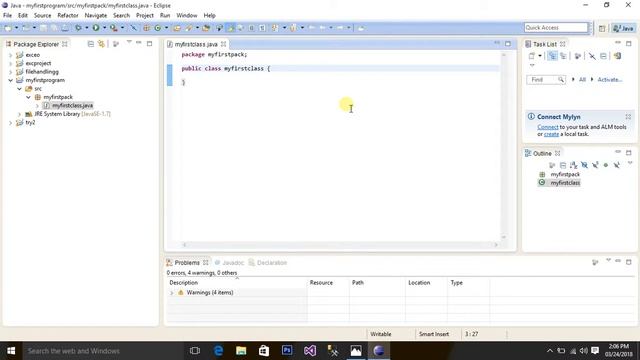Click the All working set filter
The width and height of the screenshot is (640, 360).
point(582,80)
